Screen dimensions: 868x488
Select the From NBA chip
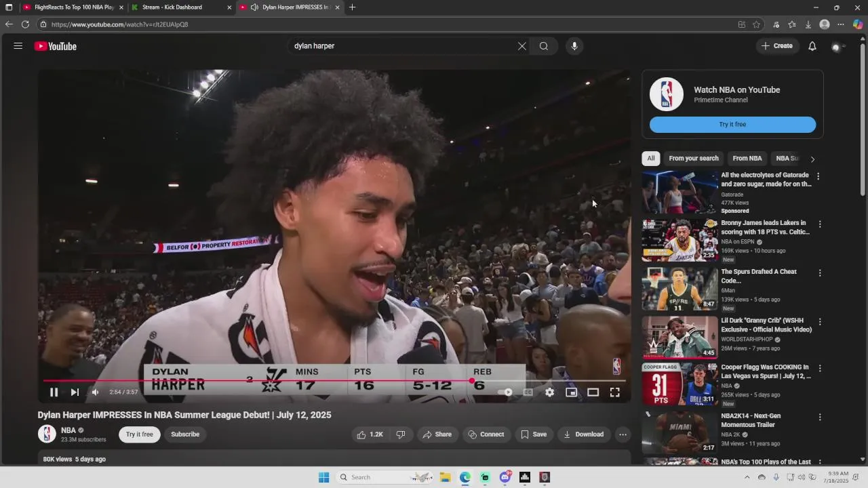click(747, 159)
